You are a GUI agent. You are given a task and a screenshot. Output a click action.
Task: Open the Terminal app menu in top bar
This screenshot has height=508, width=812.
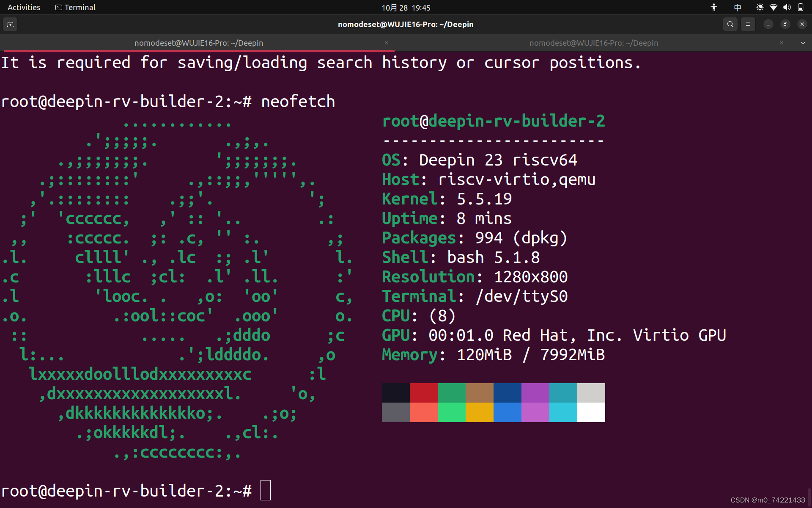tap(76, 7)
